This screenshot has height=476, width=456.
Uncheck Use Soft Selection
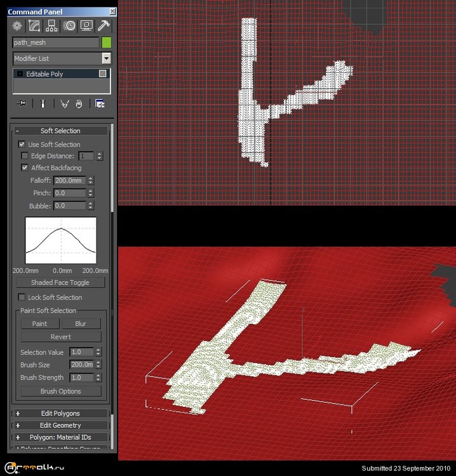click(22, 144)
